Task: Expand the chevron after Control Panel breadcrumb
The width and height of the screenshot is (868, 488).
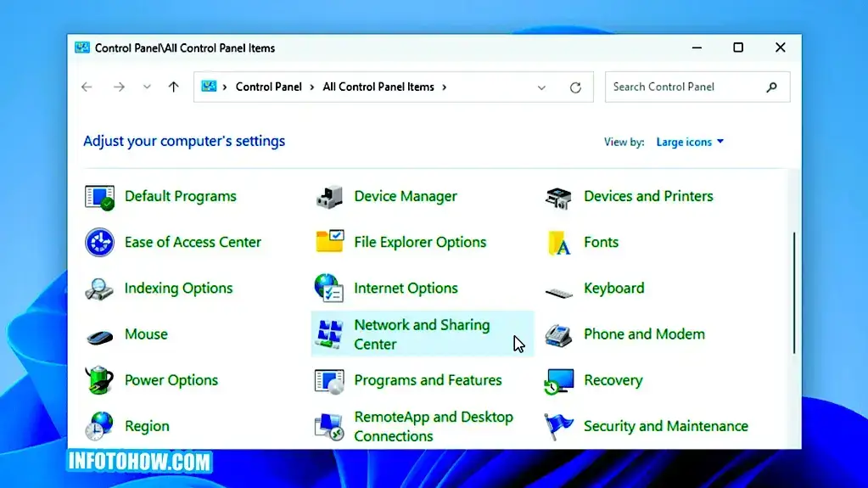Action: coord(312,87)
